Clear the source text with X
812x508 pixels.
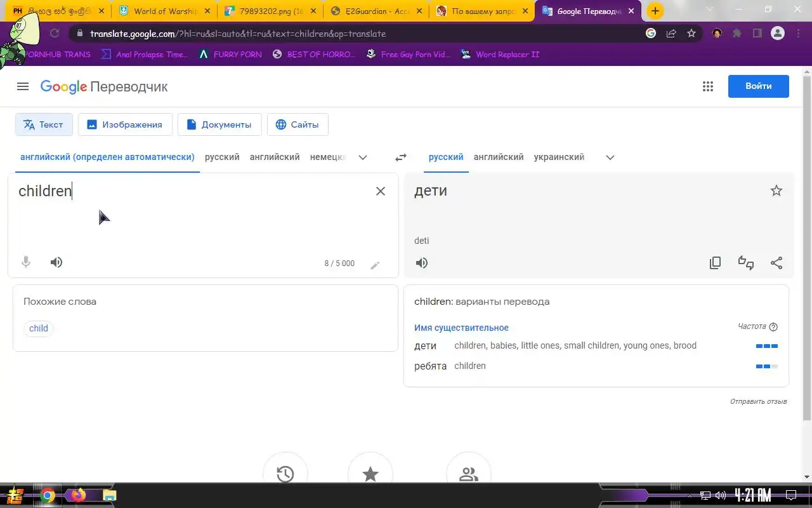point(381,191)
